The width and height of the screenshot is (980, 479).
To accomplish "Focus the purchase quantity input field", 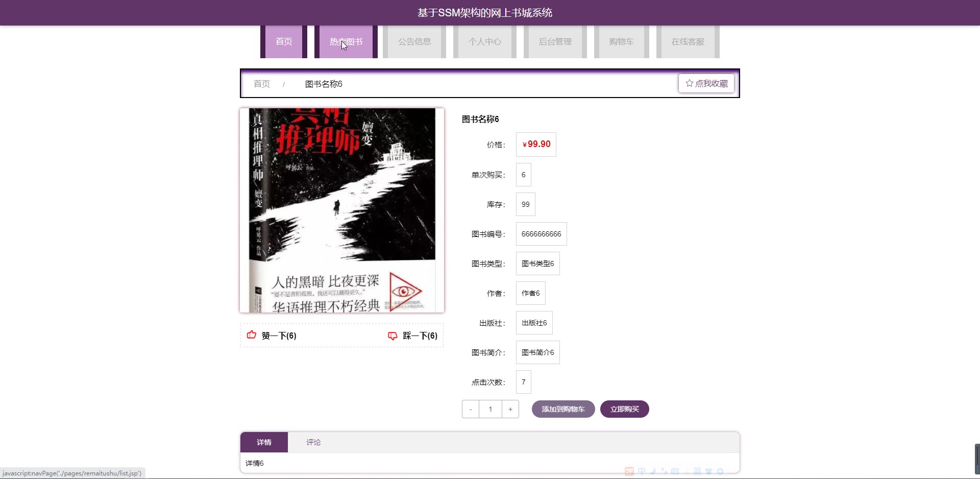I will (x=491, y=409).
